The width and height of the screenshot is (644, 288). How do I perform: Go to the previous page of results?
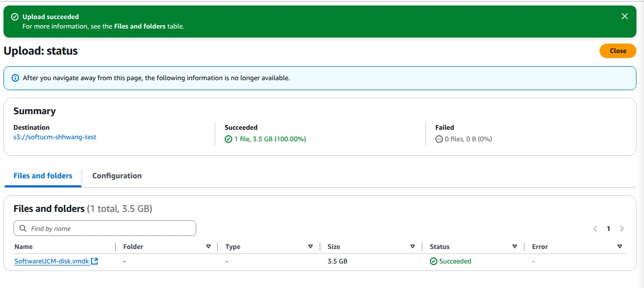(595, 228)
